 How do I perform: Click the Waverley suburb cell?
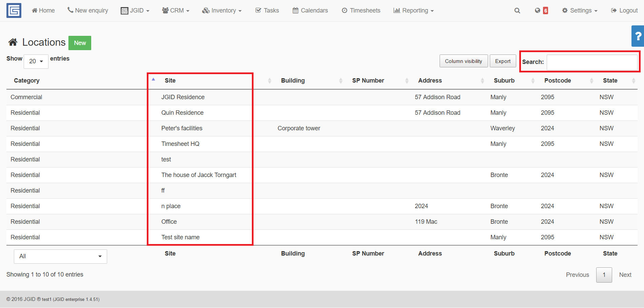tap(502, 128)
